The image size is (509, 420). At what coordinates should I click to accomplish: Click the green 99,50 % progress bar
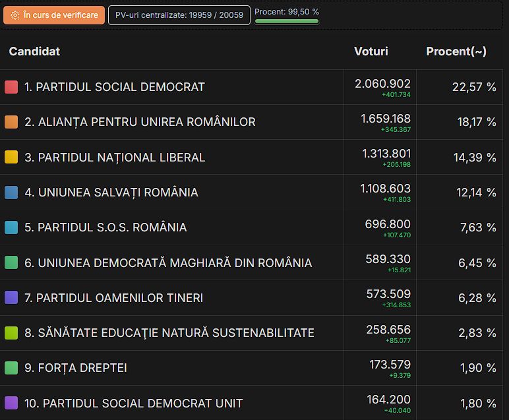pos(287,21)
